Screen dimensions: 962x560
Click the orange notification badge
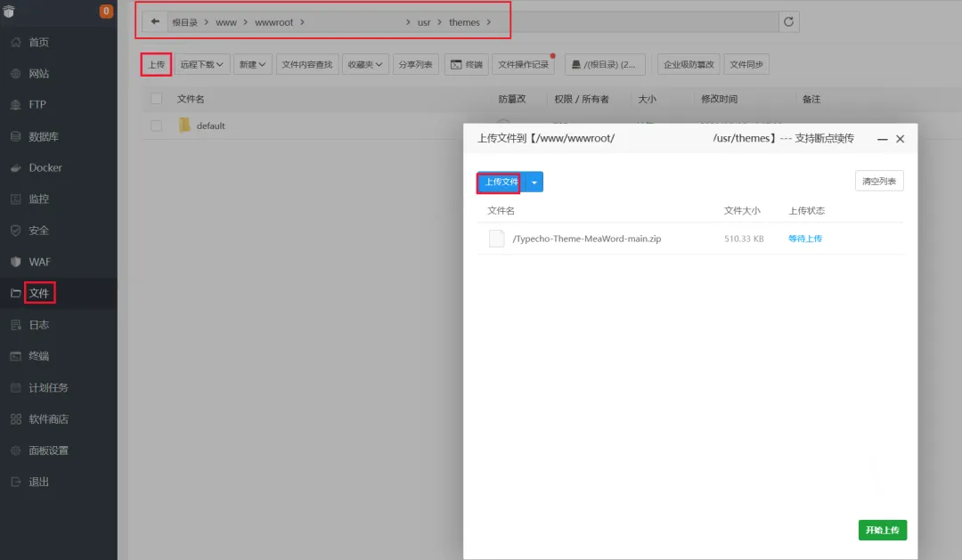pyautogui.click(x=106, y=11)
